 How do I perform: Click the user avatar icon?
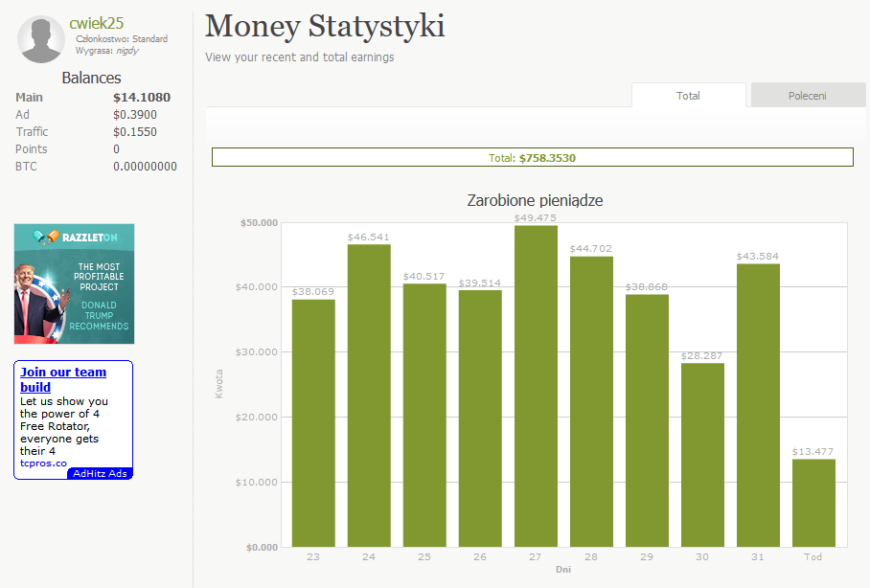41,39
